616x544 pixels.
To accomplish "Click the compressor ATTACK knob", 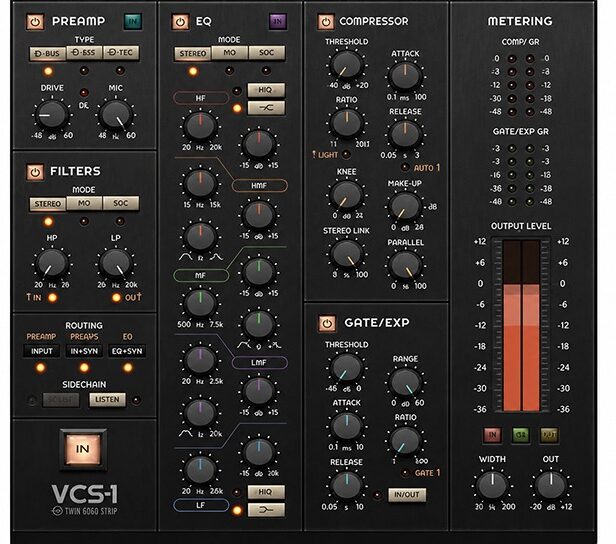I will click(x=405, y=76).
